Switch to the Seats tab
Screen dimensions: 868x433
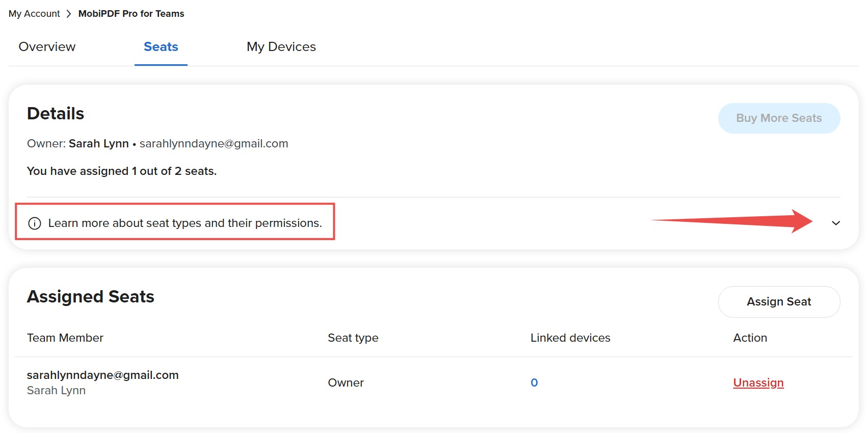tap(161, 47)
